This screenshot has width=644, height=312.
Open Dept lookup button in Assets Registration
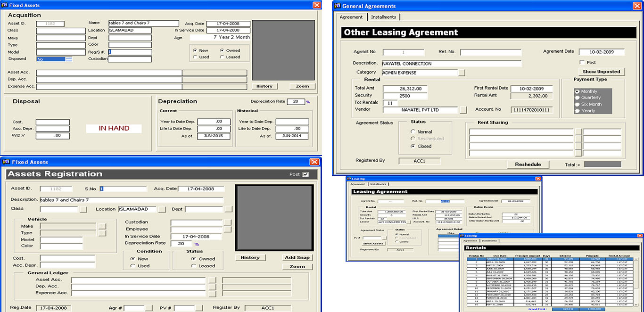pyautogui.click(x=228, y=209)
